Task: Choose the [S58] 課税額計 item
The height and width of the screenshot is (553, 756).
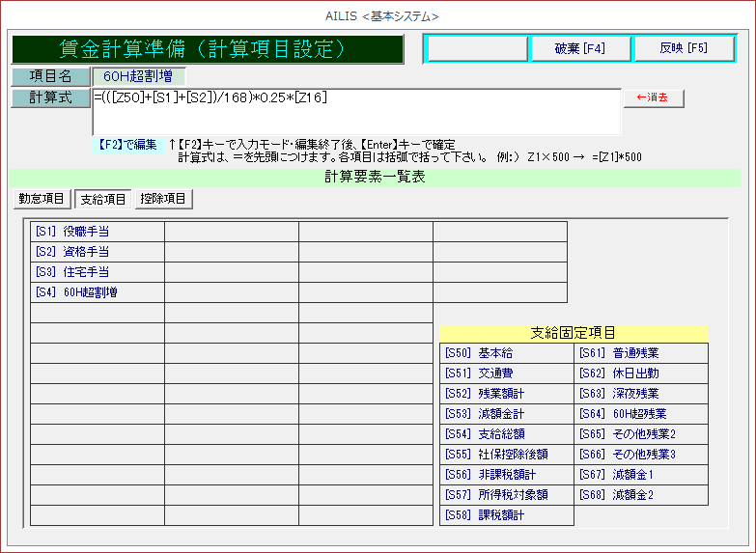Action: [x=507, y=515]
